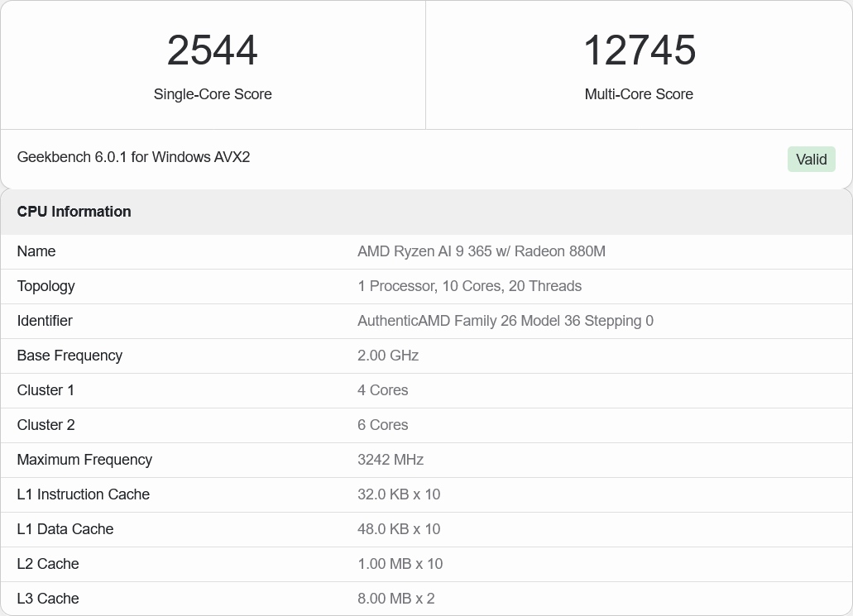Screen dimensions: 853x616
Task: Click the L1 Data Cache value 48.0 KB x 10
Action: point(398,529)
